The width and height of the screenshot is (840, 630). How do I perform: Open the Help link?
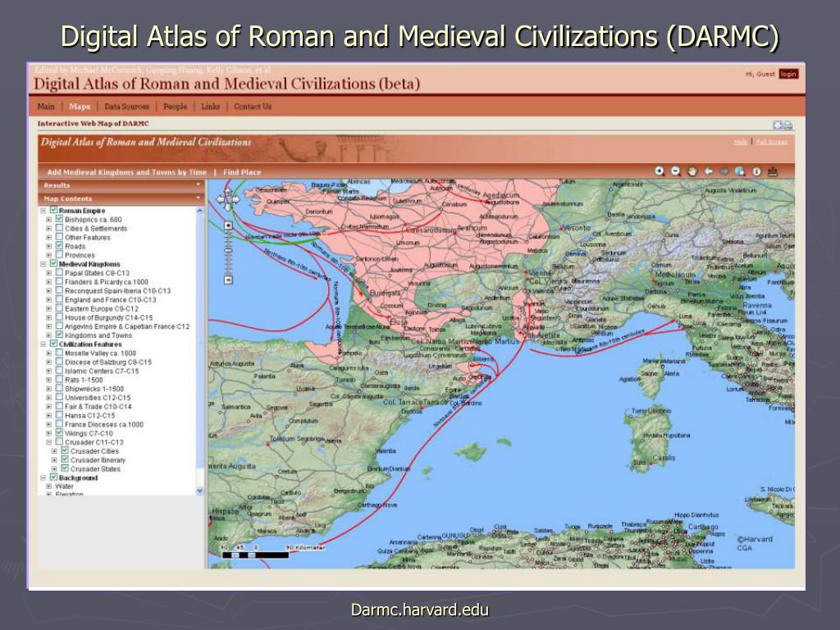[741, 142]
